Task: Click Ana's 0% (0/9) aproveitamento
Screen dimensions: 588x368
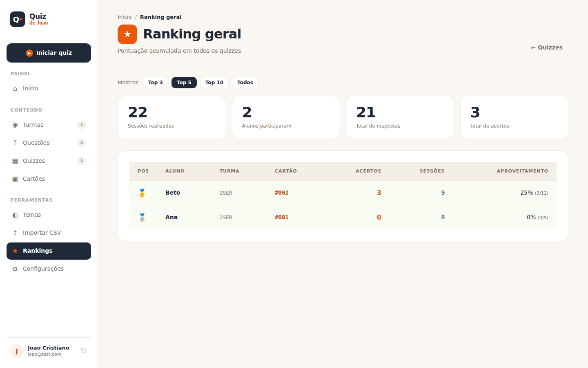Action: point(537,218)
